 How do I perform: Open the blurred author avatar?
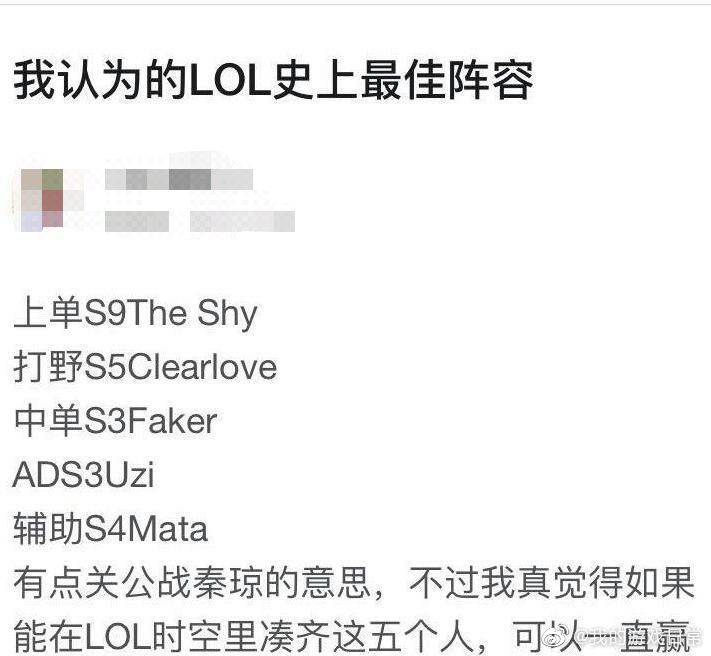click(42, 200)
